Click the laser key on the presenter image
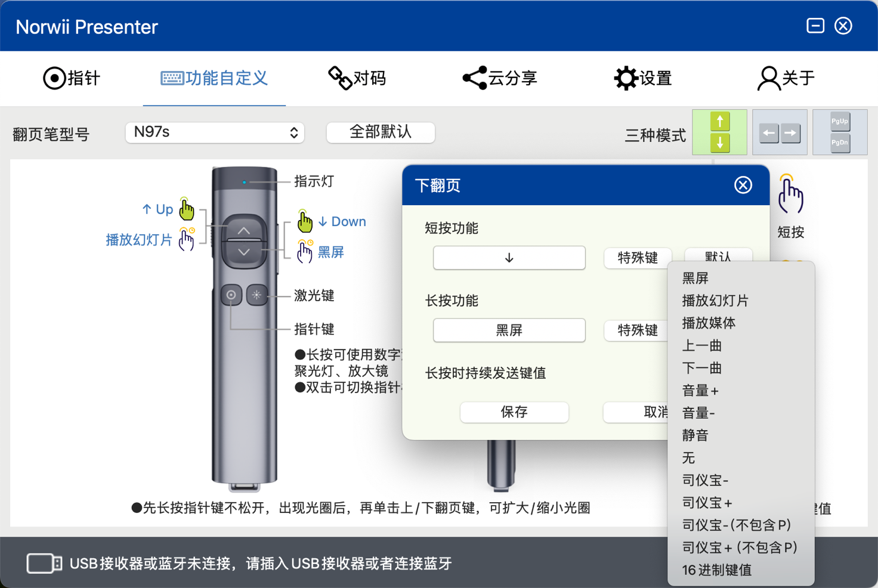This screenshot has height=588, width=878. pyautogui.click(x=257, y=295)
